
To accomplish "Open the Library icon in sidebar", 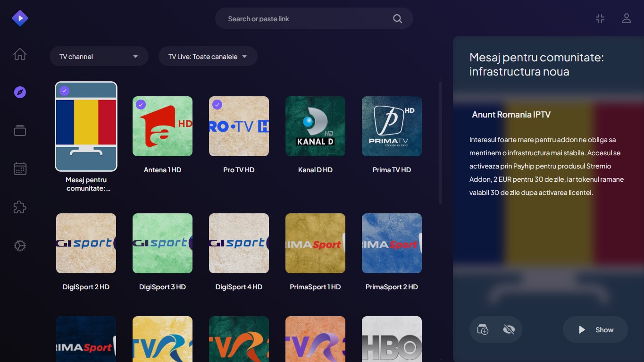I will pyautogui.click(x=20, y=130).
